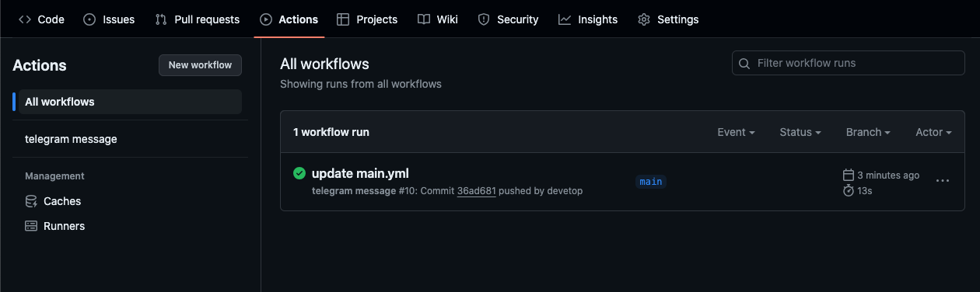Click the Security shield icon

pyautogui.click(x=484, y=19)
